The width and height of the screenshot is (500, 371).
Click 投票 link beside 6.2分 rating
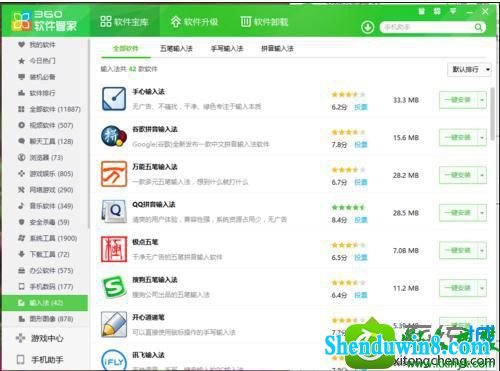pos(361,107)
